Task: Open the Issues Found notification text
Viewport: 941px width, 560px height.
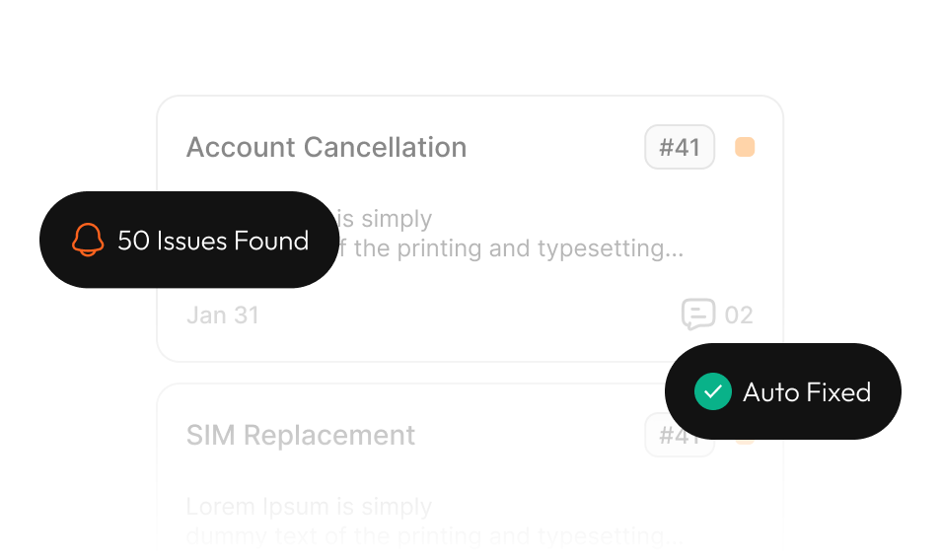Action: pyautogui.click(x=212, y=241)
